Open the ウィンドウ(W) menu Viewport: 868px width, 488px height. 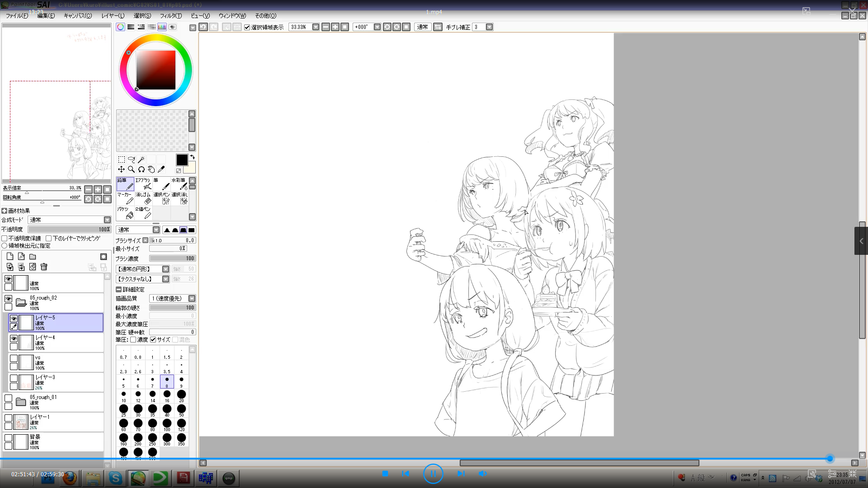click(x=232, y=16)
